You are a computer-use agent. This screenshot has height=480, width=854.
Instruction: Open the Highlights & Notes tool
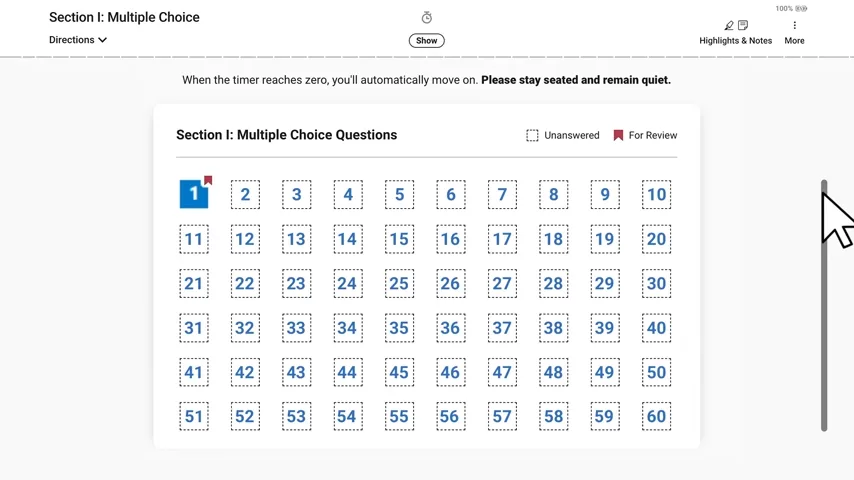735,33
